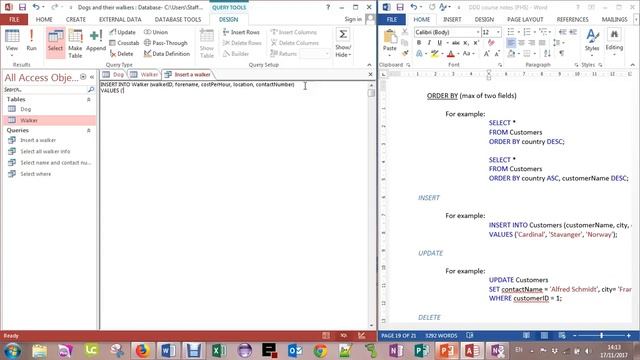640x360 pixels.
Task: Close the Insert a walker query tab
Action: pyautogui.click(x=370, y=74)
